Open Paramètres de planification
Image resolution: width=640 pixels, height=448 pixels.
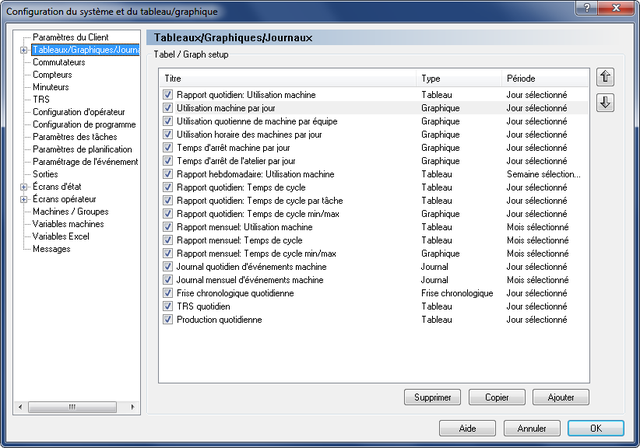tap(82, 149)
